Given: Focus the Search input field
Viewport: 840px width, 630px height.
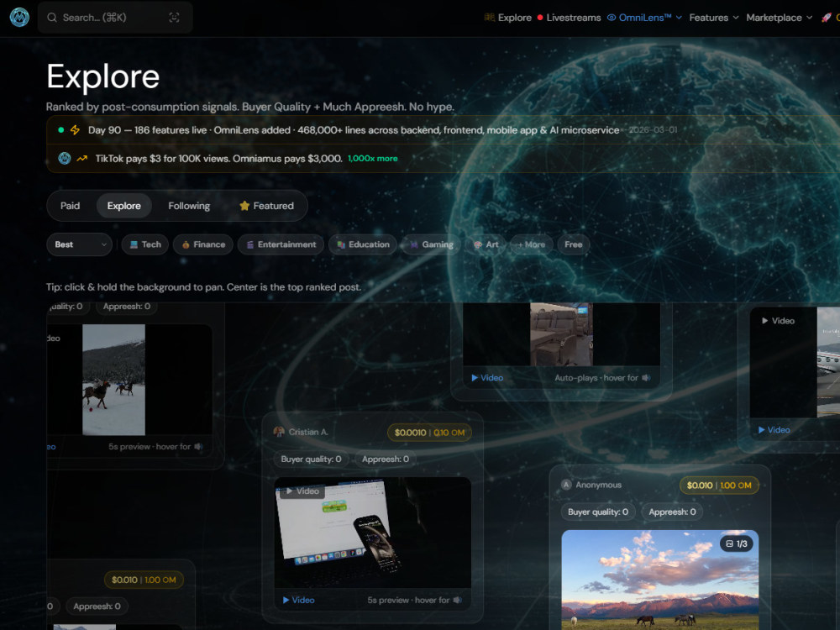Looking at the screenshot, I should click(115, 18).
